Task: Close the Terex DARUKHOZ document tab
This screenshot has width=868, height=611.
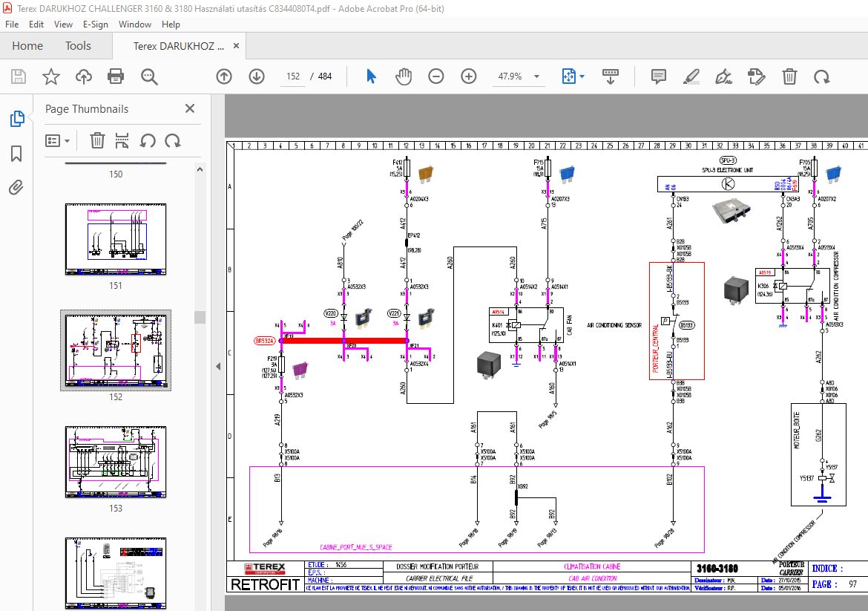Action: click(x=237, y=46)
